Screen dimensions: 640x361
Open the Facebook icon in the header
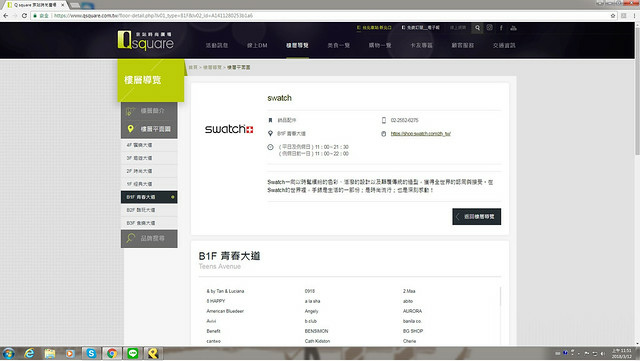(501, 28)
